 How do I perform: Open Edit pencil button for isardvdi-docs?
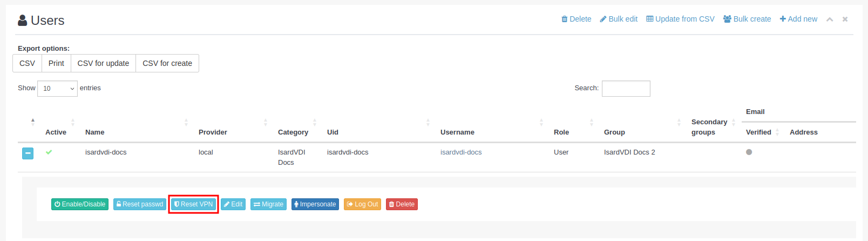233,204
